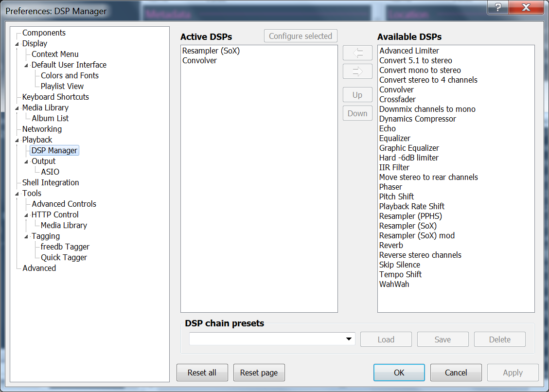Screen dimensions: 549x392
Task: Collapse the Display tree node
Action: 18,44
